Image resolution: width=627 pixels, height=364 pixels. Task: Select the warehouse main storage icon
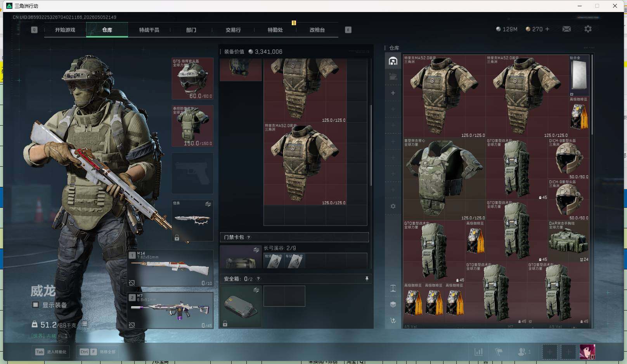pyautogui.click(x=393, y=61)
